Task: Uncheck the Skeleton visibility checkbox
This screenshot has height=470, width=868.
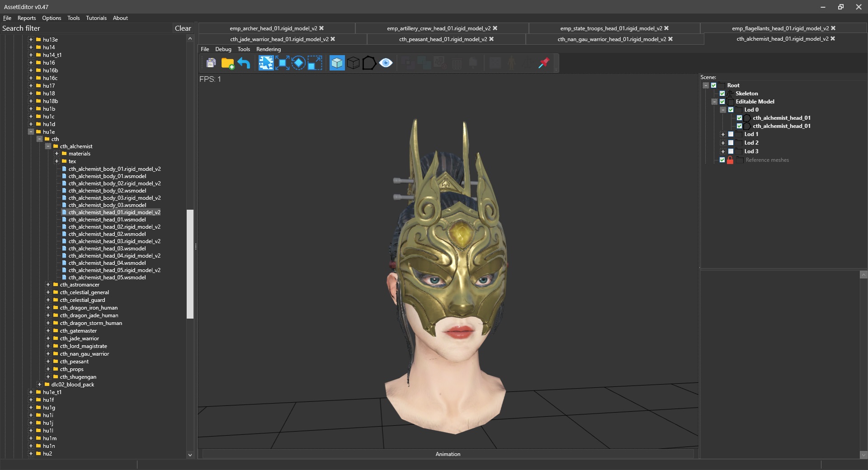Action: coord(722,94)
